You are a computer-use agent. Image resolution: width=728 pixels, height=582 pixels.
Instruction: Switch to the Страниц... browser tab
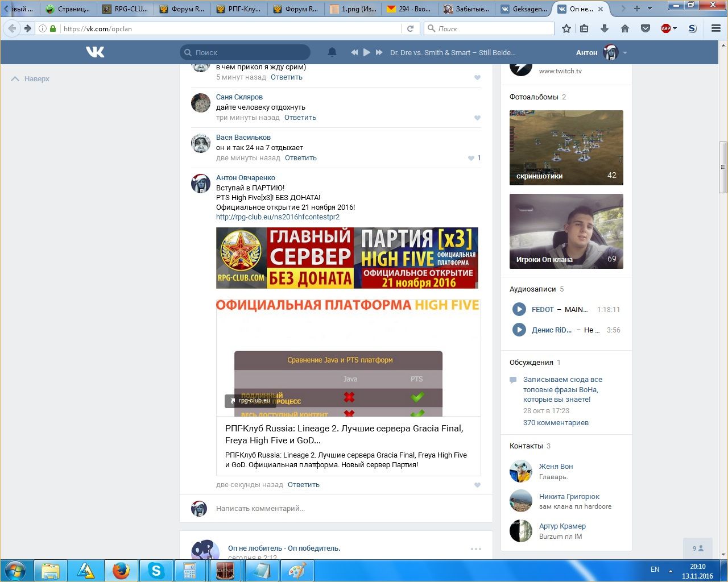pos(68,9)
